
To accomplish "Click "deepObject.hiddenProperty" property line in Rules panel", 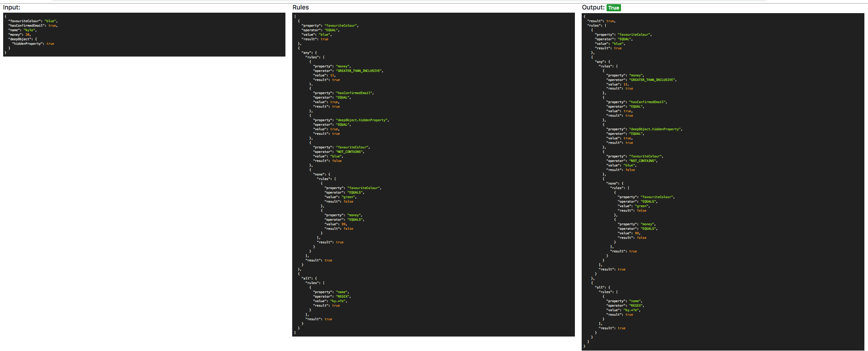I will tap(351, 120).
